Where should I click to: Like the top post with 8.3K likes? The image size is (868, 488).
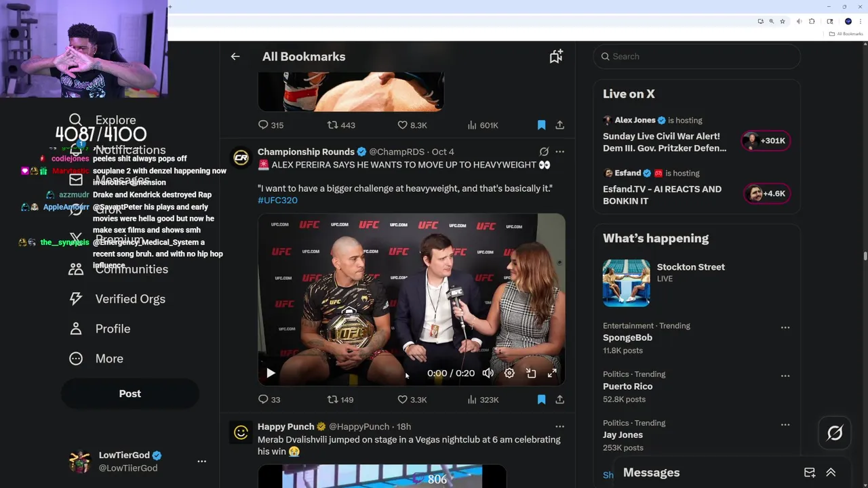point(412,125)
